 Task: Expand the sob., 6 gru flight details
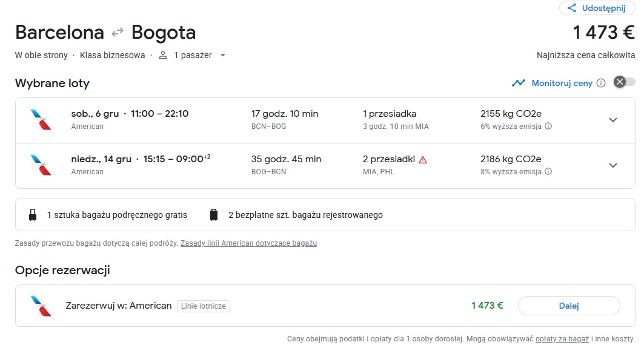[612, 120]
